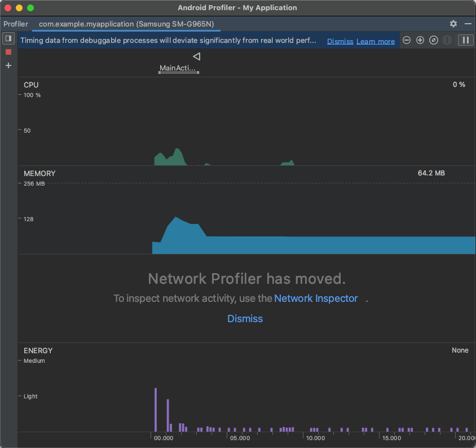
Task: Click the 10.000 timeline mark
Action: pyautogui.click(x=315, y=438)
